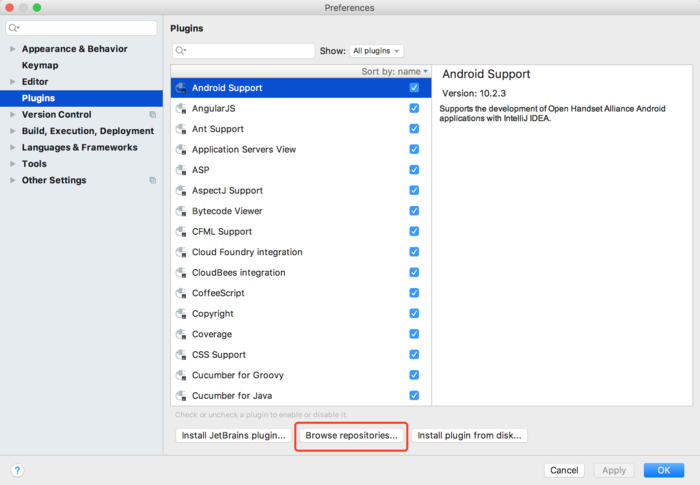Expand the Appearance & Behavior section
This screenshot has width=700, height=485.
click(12, 49)
